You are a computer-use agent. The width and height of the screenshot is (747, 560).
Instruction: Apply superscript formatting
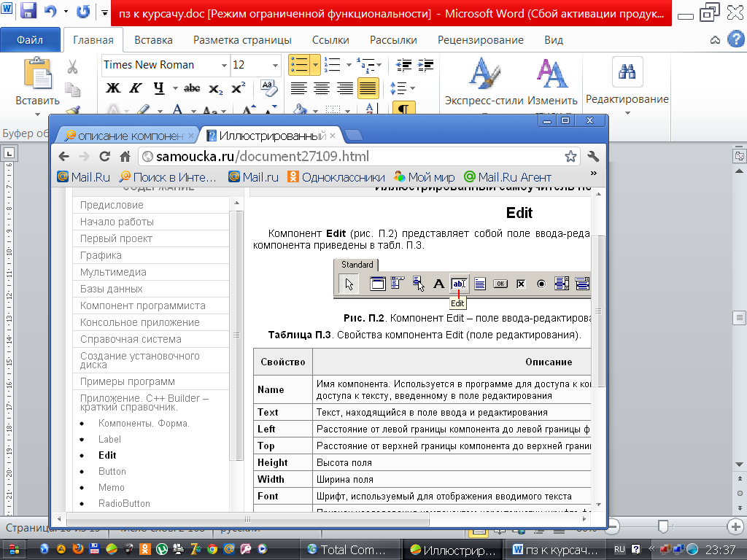pyautogui.click(x=237, y=88)
